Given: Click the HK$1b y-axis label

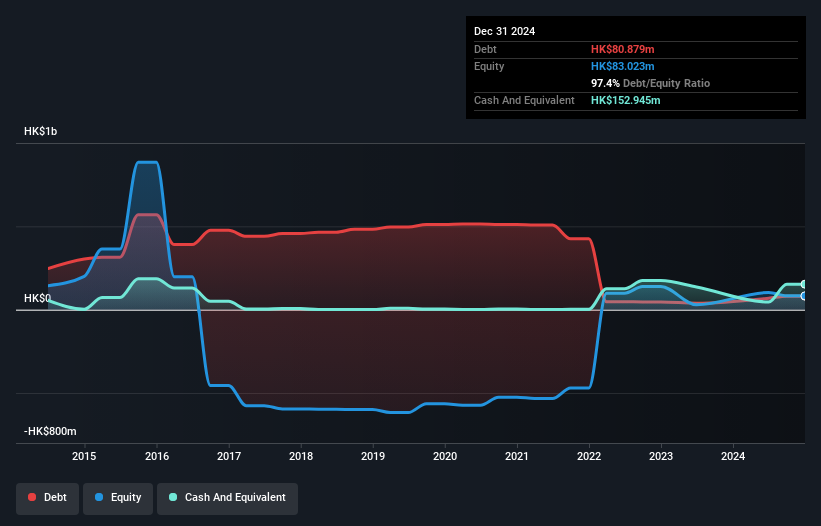Looking at the screenshot, I should click(40, 131).
